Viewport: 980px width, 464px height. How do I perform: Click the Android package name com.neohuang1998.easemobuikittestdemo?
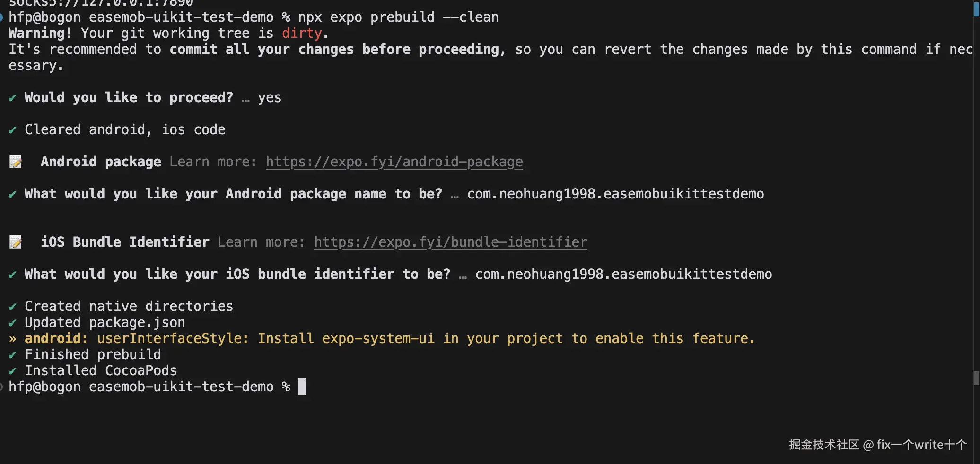pos(615,194)
